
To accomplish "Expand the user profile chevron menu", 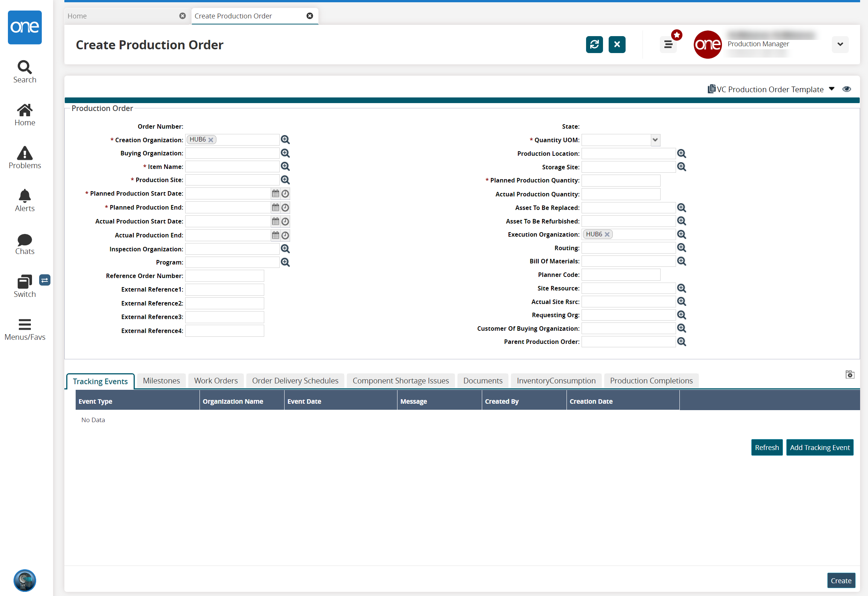I will (x=840, y=44).
